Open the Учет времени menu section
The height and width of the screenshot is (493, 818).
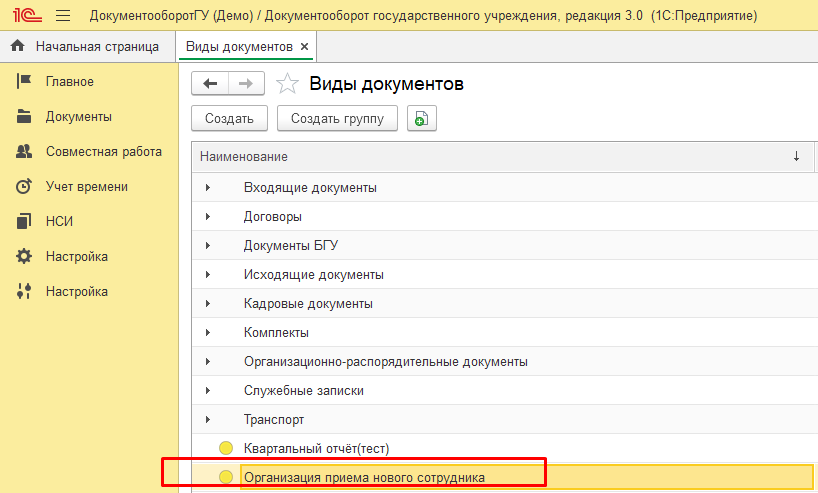87,186
